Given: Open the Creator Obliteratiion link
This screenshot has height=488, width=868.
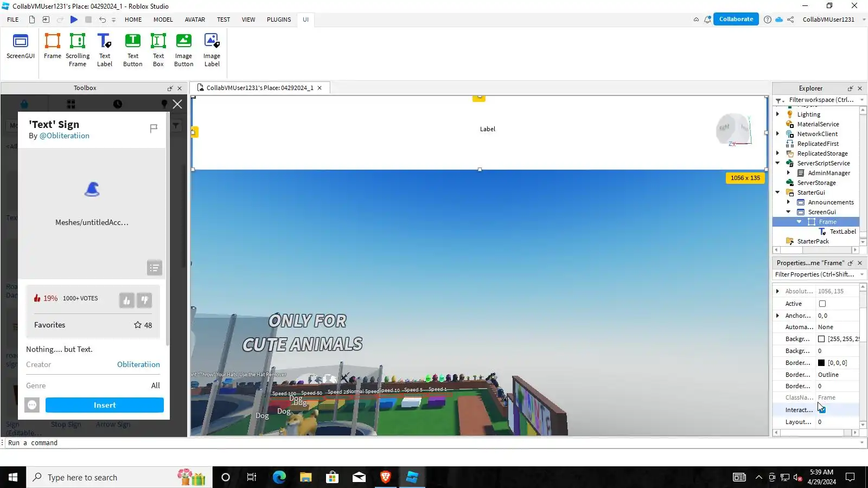Looking at the screenshot, I should pyautogui.click(x=138, y=364).
